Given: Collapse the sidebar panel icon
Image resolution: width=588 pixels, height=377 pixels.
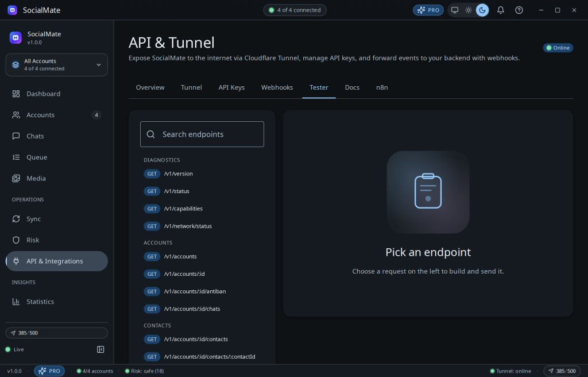Looking at the screenshot, I should 100,349.
